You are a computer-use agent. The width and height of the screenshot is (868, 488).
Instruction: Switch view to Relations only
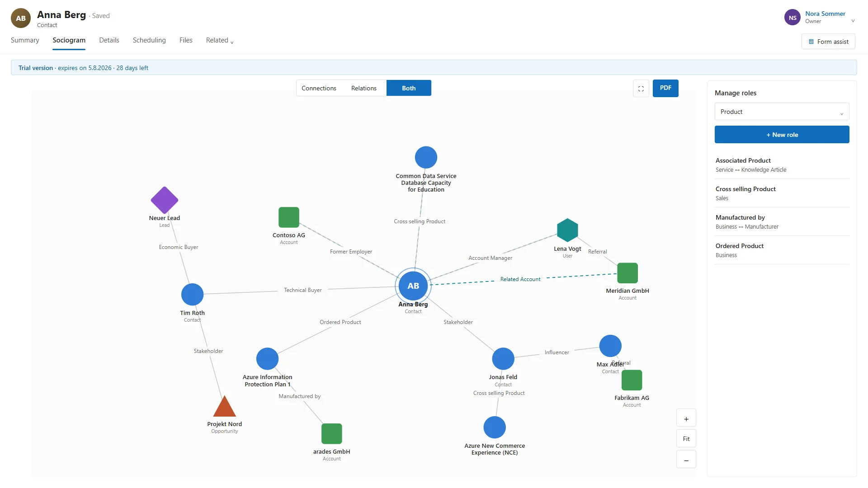(363, 88)
